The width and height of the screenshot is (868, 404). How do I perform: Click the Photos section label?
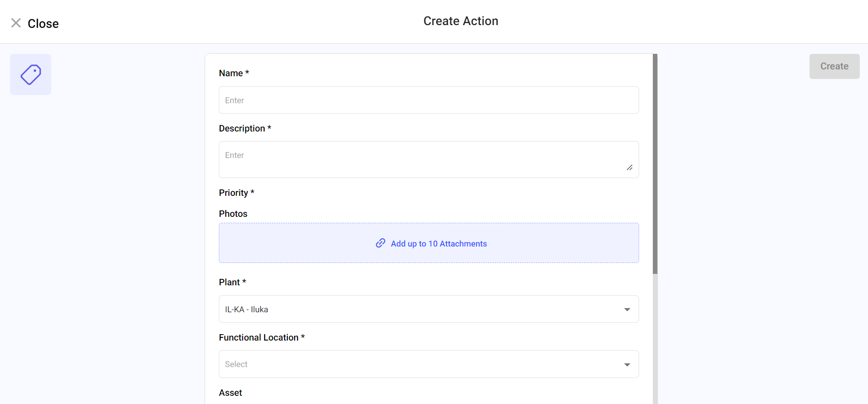click(x=233, y=214)
